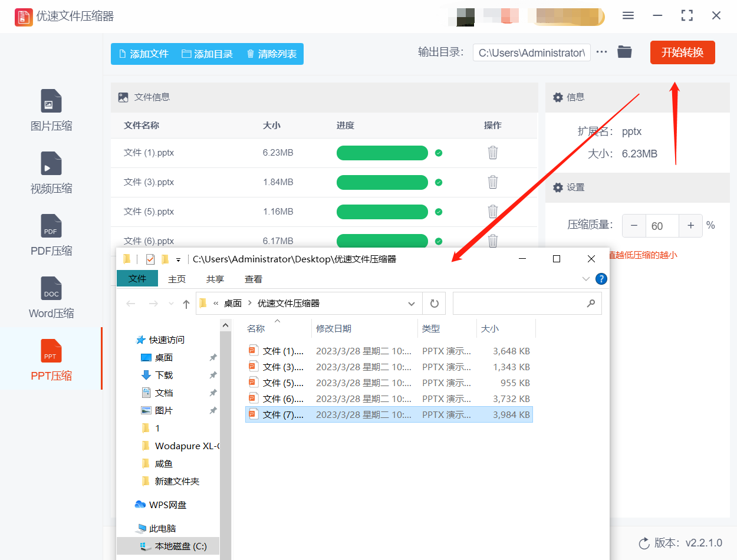Viewport: 737px width, 560px height.
Task: Open the 咸鱼 folder in navigation pane
Action: 157,463
